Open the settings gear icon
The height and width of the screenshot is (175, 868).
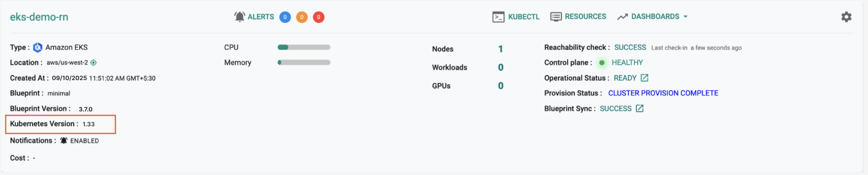[x=846, y=17]
